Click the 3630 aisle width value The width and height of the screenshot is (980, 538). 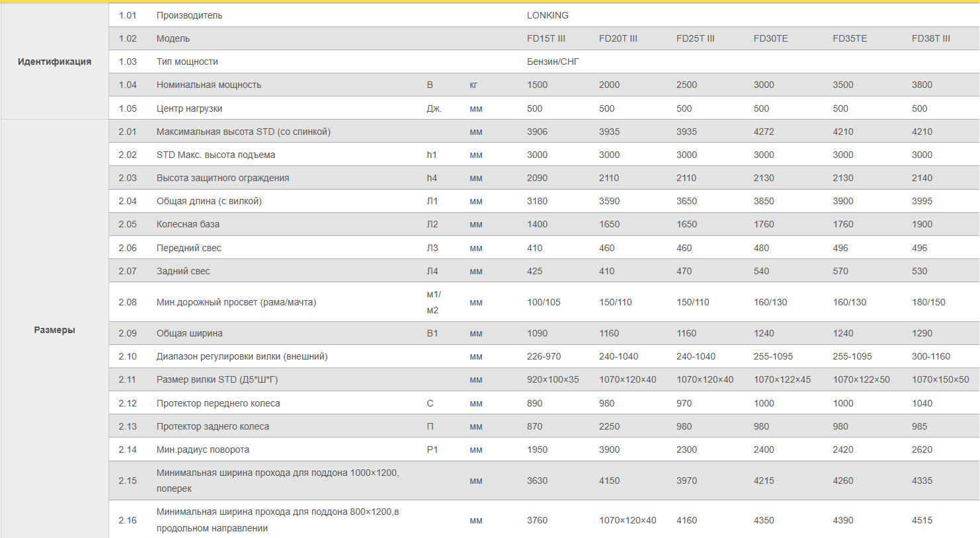click(x=537, y=480)
